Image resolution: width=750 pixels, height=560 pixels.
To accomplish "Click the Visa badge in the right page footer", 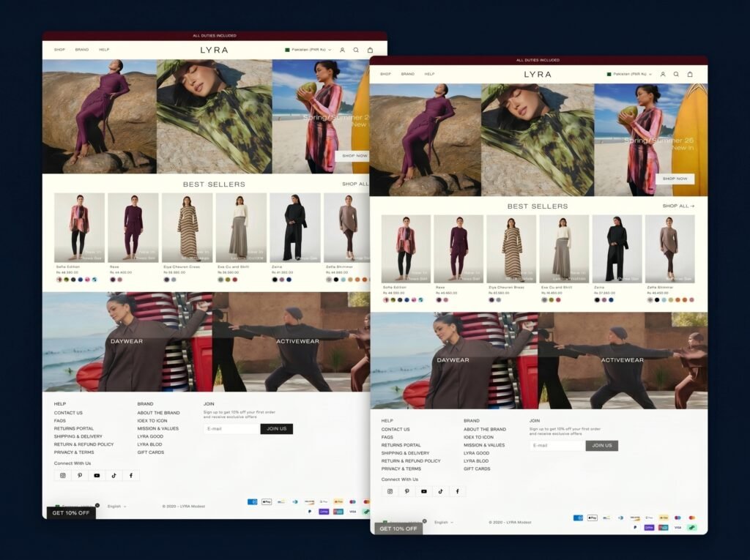I will click(x=677, y=528).
